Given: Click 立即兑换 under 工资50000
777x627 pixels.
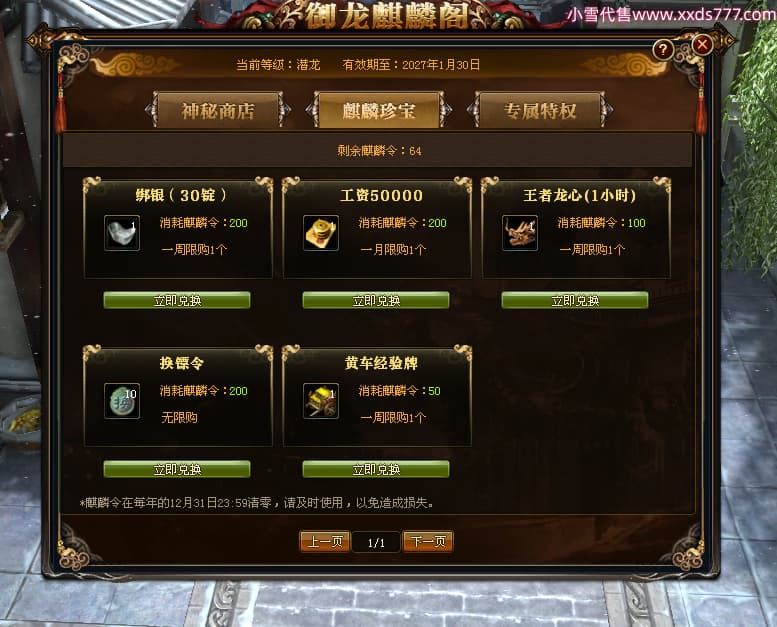Looking at the screenshot, I should (376, 300).
